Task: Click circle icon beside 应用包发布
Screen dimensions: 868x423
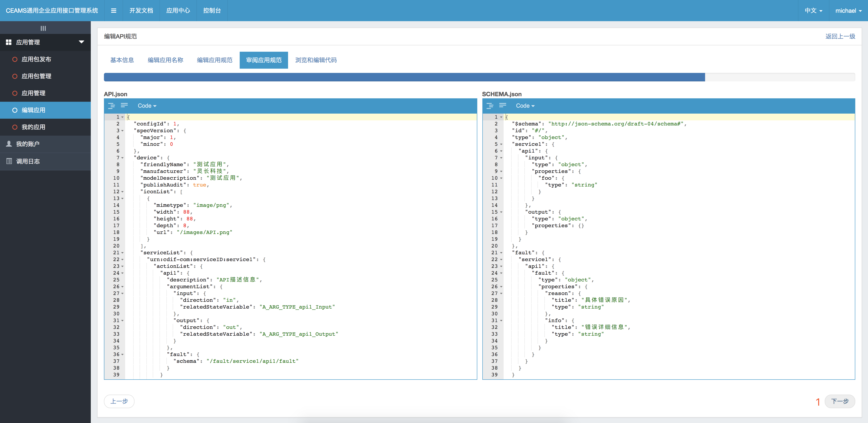Action: point(15,60)
